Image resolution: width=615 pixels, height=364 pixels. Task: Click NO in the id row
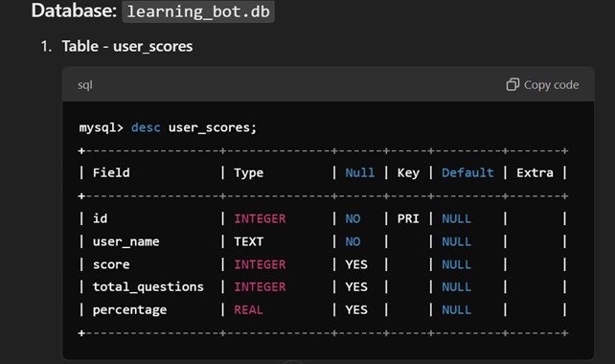[x=353, y=218]
